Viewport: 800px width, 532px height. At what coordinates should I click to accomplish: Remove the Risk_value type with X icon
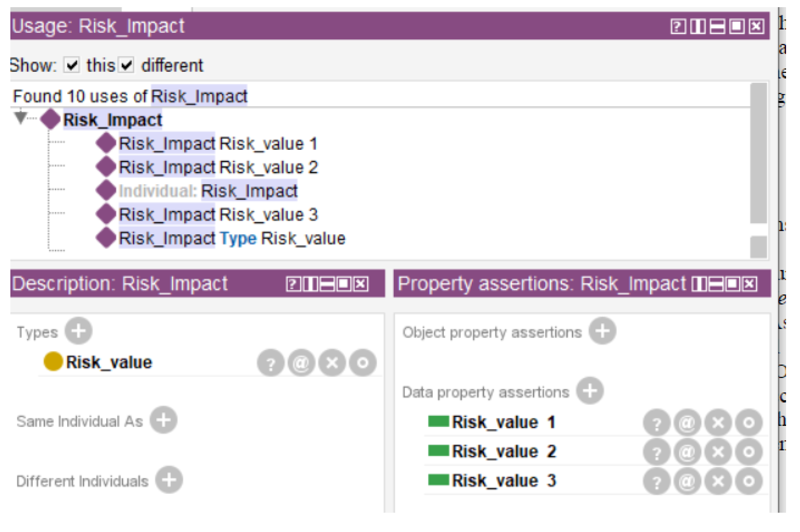coord(332,363)
